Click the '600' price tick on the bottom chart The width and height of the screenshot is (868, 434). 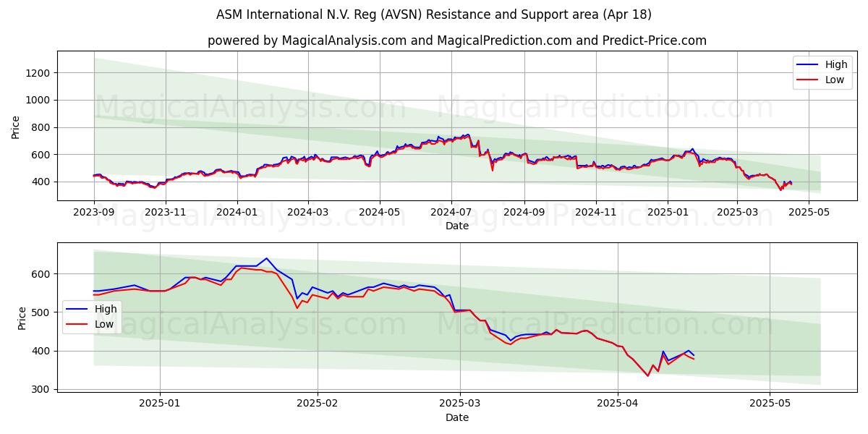coord(42,274)
